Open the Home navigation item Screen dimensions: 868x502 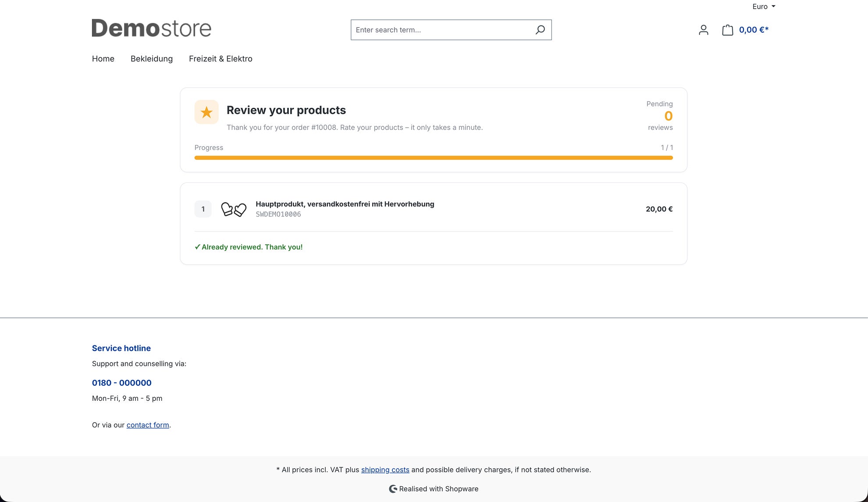(103, 59)
